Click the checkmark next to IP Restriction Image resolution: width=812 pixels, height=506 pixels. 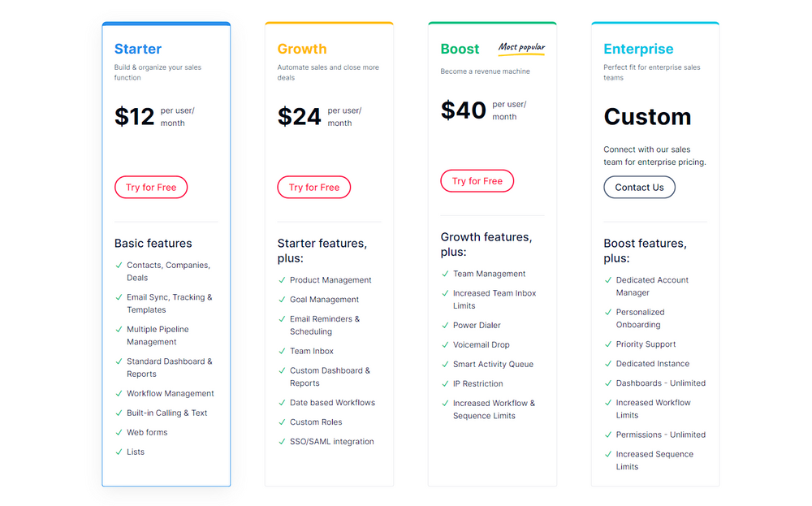pyautogui.click(x=443, y=383)
